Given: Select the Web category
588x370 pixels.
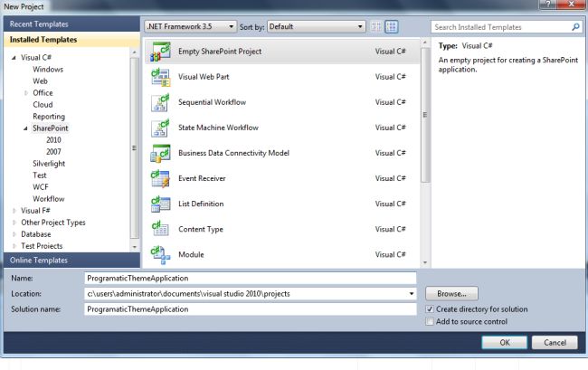Looking at the screenshot, I should coord(40,81).
